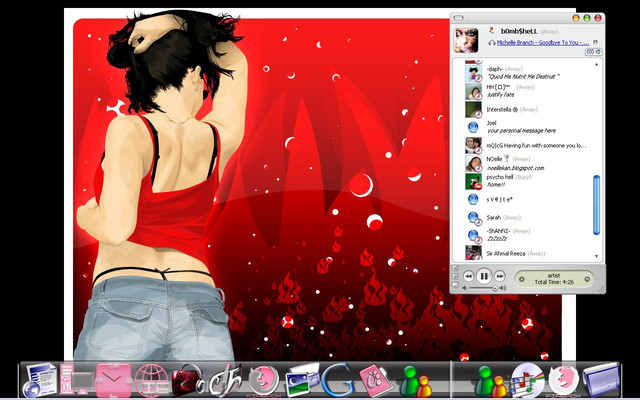640x400 pixels.
Task: Launch the silver music-note dock icon
Action: coord(225,380)
